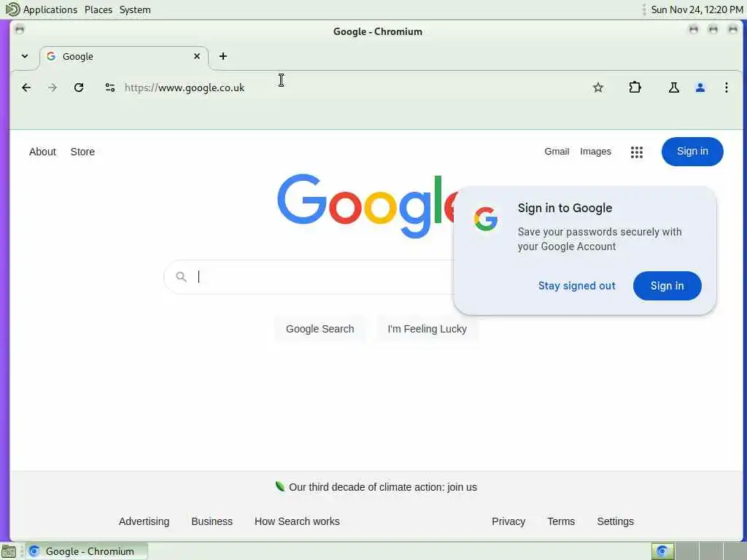Open the Google apps grid icon

tap(636, 152)
